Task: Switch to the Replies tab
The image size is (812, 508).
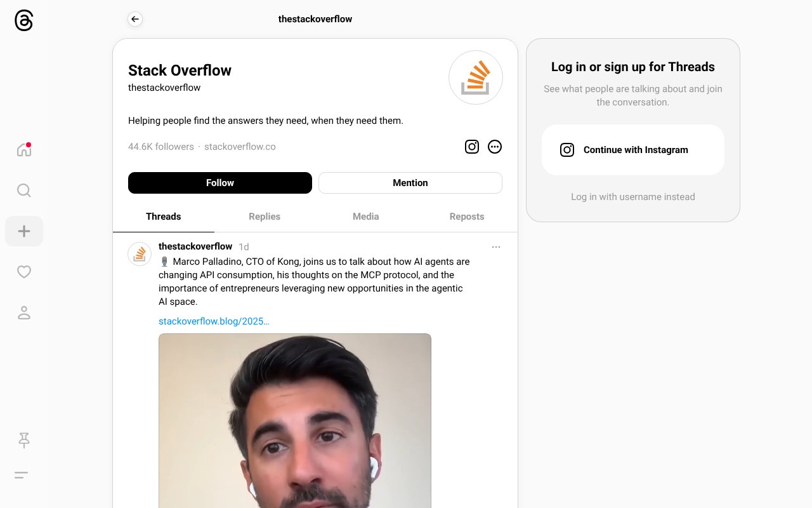Action: (265, 217)
